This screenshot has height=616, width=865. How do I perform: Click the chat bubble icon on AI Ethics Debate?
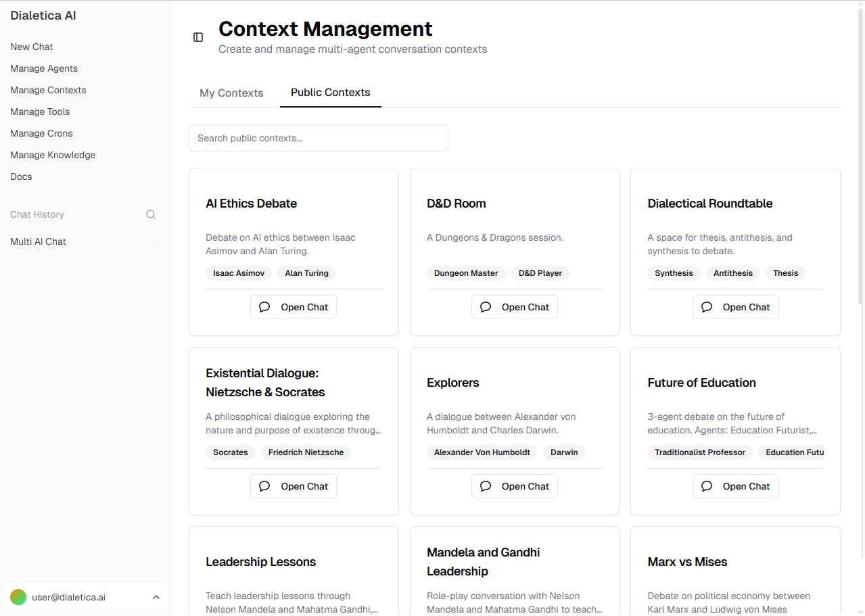[x=264, y=307]
